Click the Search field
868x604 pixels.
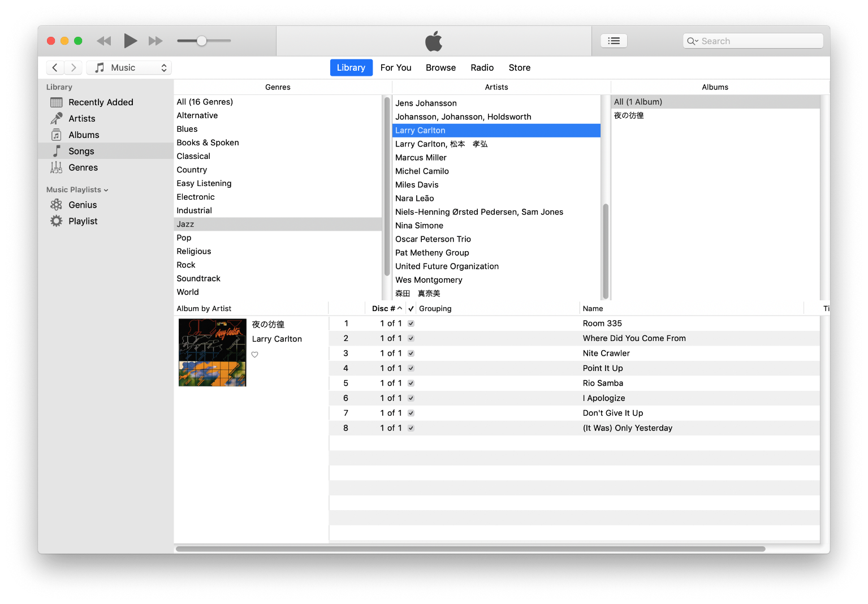(x=753, y=41)
